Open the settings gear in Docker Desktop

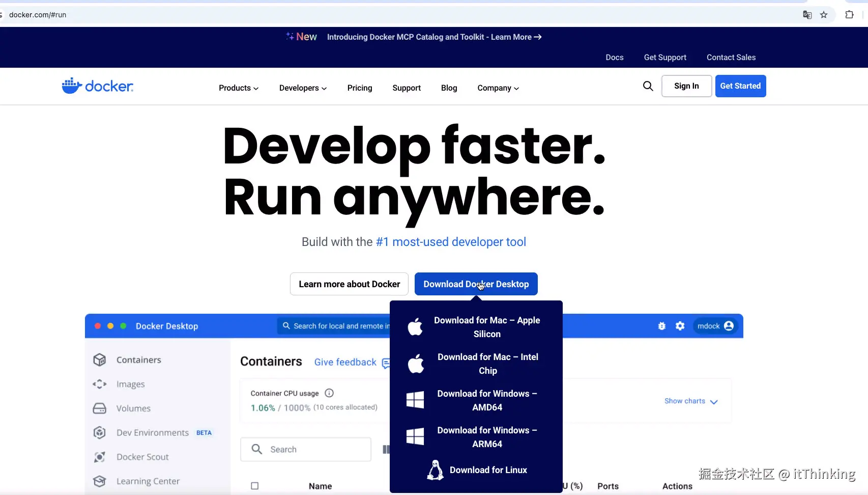(680, 326)
